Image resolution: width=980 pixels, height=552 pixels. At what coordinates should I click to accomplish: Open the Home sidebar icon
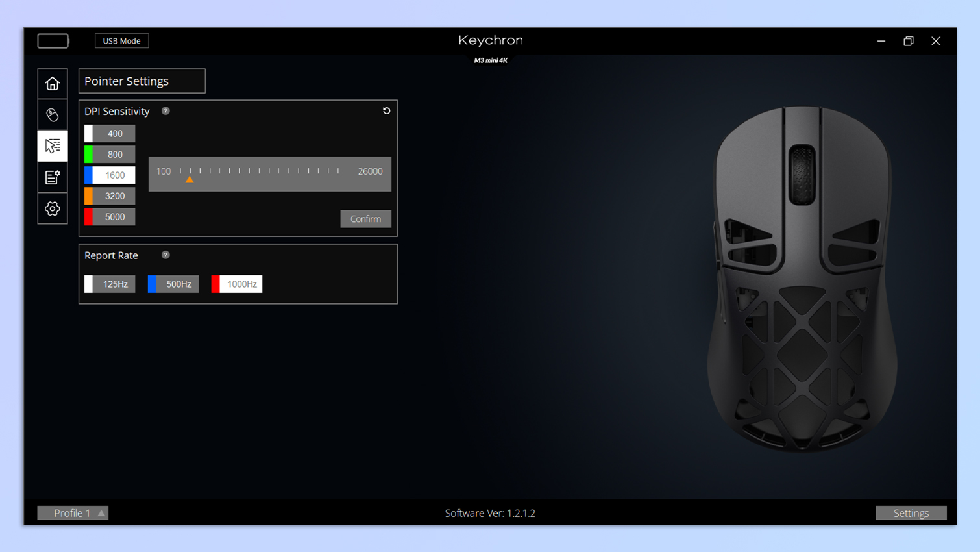click(53, 84)
